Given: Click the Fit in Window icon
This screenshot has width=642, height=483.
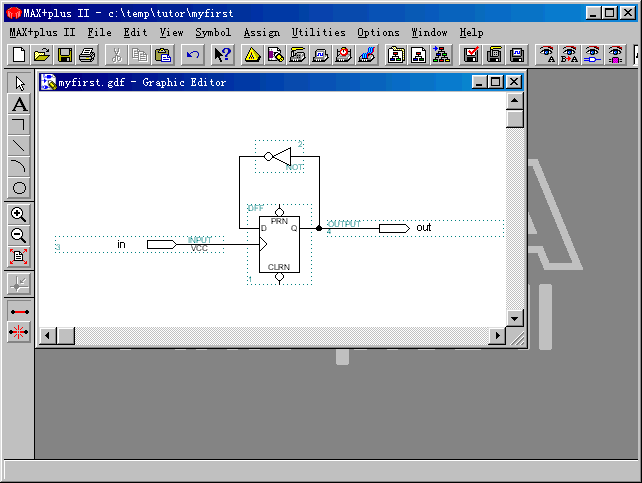Looking at the screenshot, I should pyautogui.click(x=19, y=257).
